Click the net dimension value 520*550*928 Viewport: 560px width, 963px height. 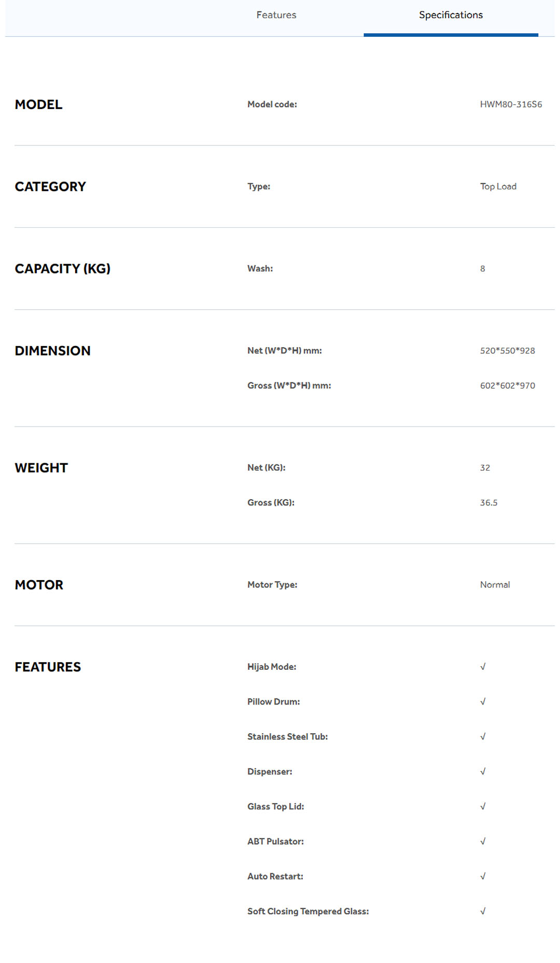click(x=507, y=351)
